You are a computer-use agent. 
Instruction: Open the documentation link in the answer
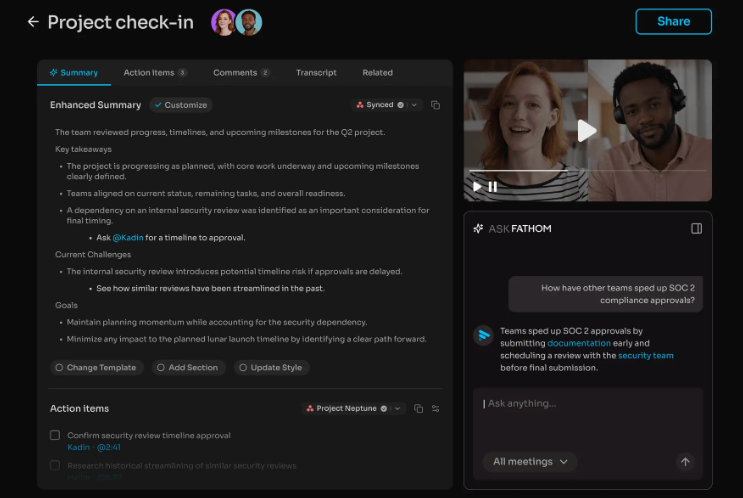click(x=579, y=343)
